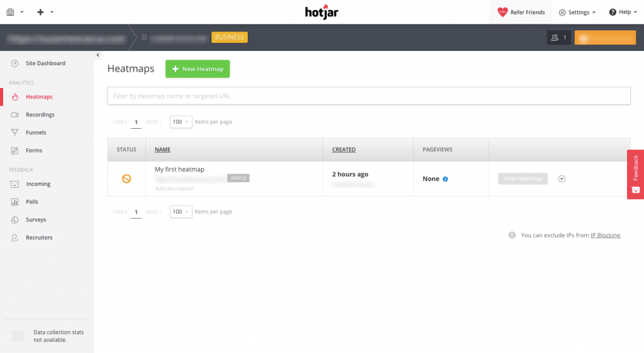
Task: Click the blue pageviews info icon
Action: (x=445, y=179)
